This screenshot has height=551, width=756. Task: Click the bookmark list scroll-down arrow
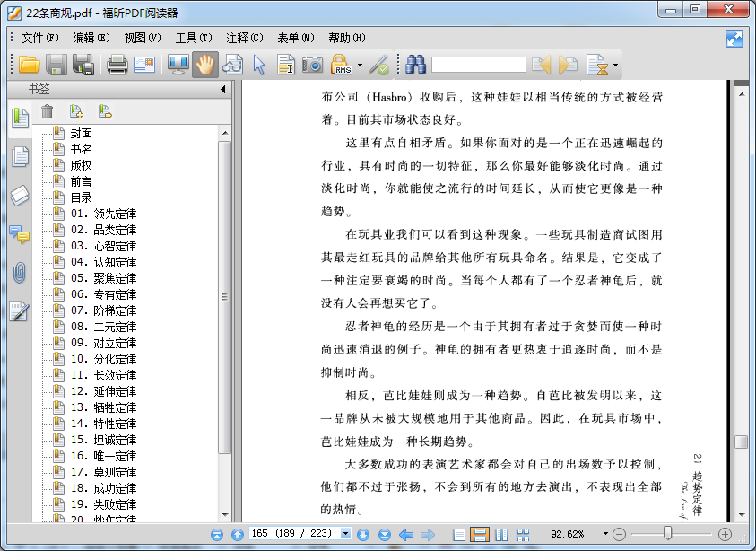pos(225,515)
